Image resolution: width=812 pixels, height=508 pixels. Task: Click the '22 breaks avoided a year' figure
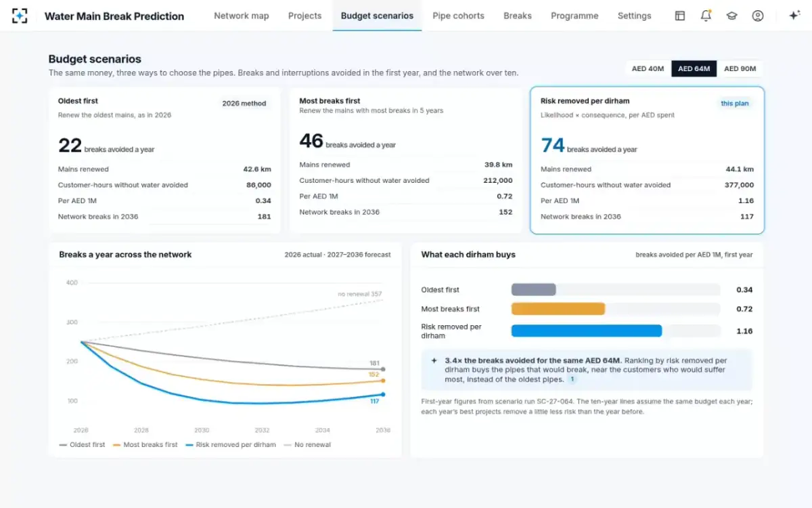(x=106, y=146)
